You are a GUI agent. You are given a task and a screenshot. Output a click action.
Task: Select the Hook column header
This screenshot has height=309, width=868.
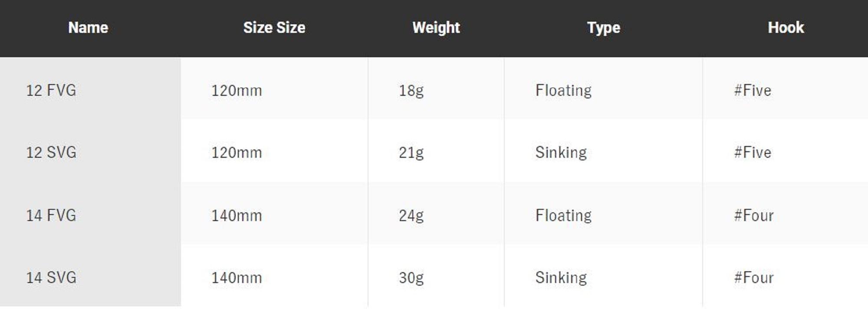click(x=786, y=28)
